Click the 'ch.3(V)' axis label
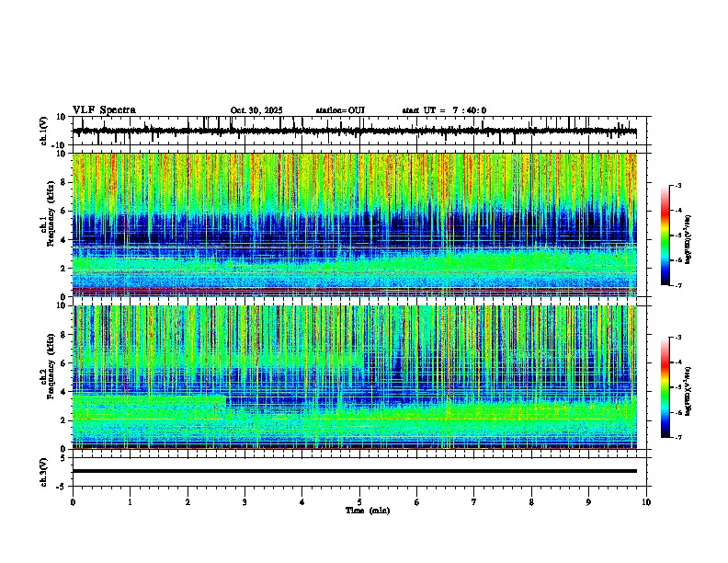This screenshot has width=728, height=563. pos(44,472)
